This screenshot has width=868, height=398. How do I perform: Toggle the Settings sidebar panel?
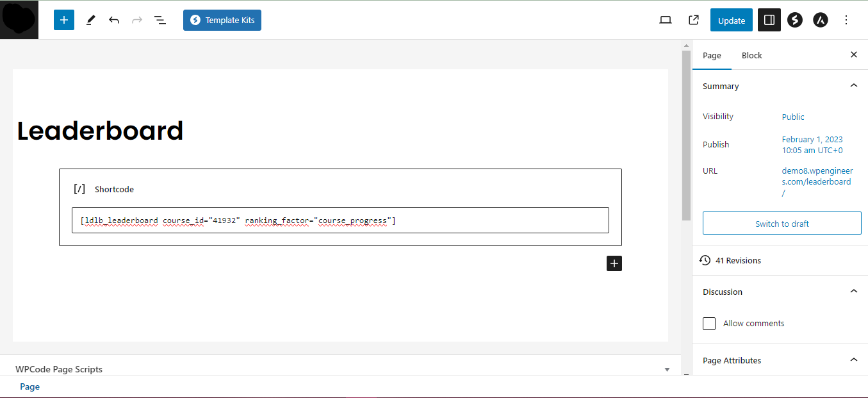769,20
